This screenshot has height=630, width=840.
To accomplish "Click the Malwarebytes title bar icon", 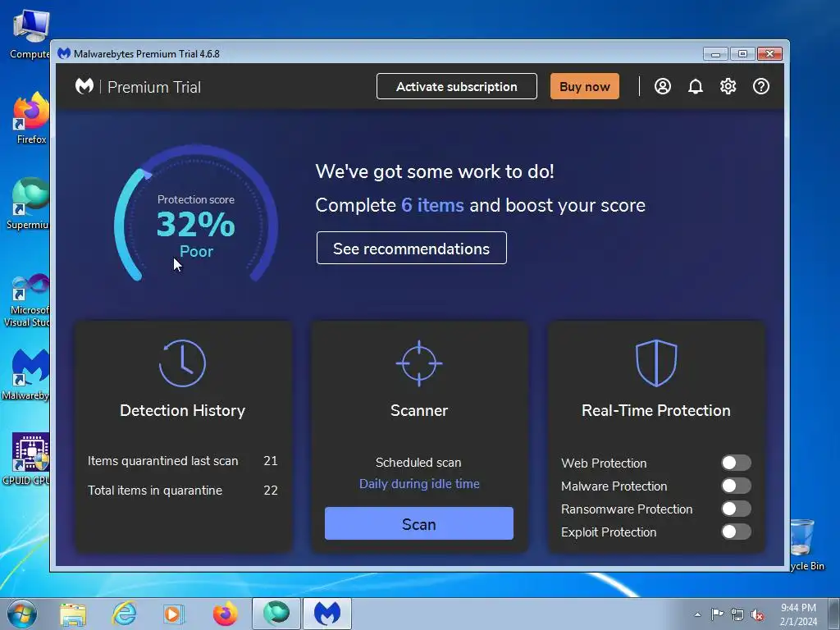I will point(64,53).
